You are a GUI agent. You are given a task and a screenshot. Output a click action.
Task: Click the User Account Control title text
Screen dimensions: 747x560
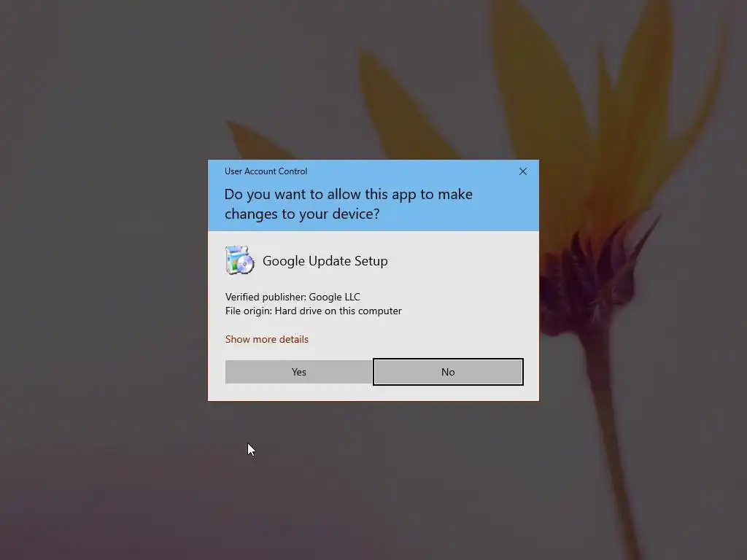266,171
